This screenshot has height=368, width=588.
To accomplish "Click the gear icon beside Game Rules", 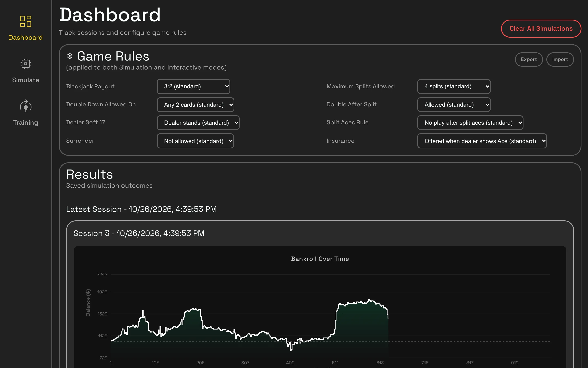I will coord(70,56).
